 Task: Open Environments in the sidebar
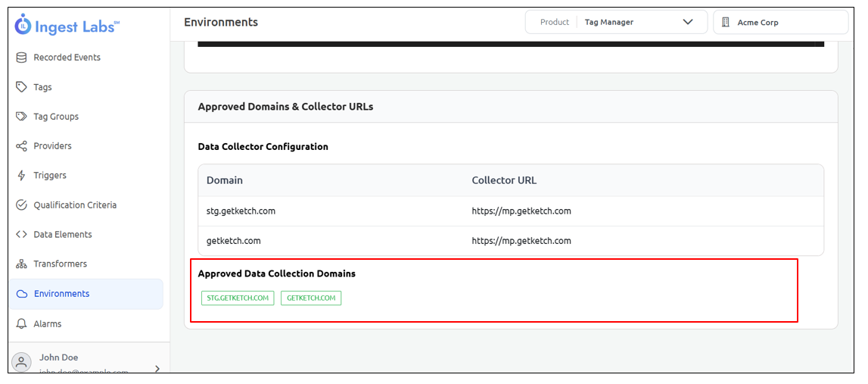click(61, 294)
